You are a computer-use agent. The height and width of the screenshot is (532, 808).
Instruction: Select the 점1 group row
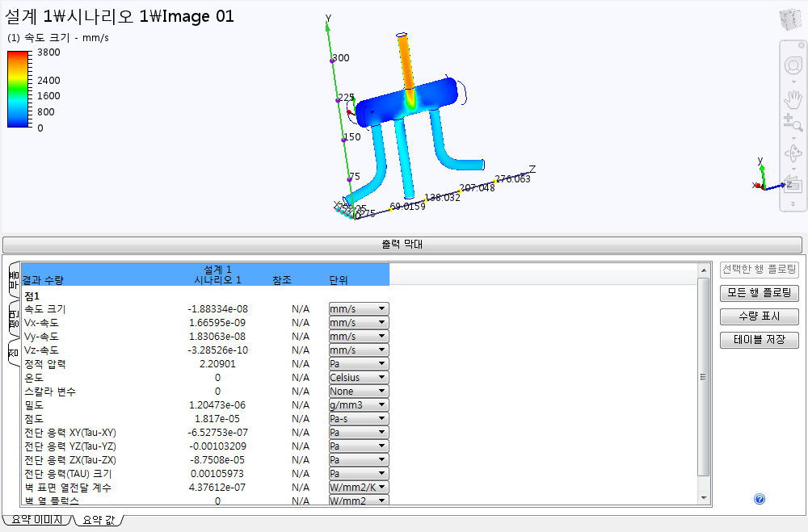point(32,296)
